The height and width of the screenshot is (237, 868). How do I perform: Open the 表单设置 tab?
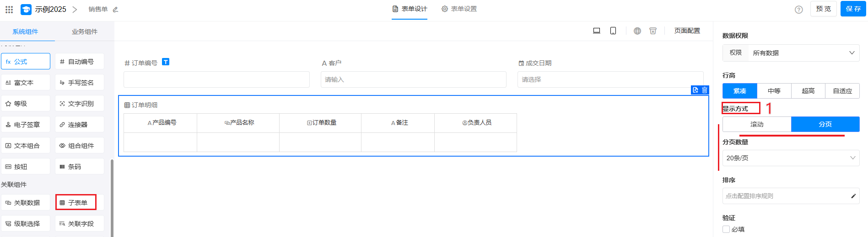(459, 9)
